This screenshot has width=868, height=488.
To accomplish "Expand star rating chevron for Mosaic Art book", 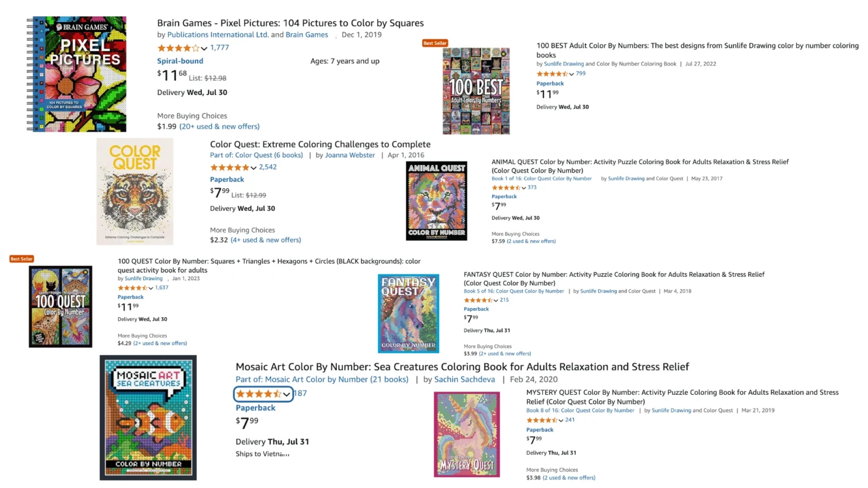I will [287, 394].
